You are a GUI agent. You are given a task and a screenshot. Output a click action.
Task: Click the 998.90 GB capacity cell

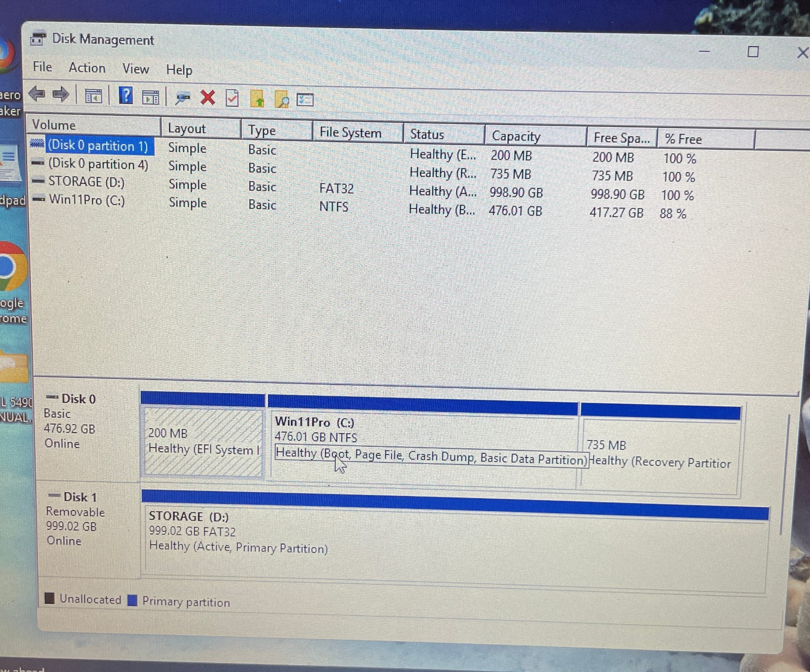point(516,193)
